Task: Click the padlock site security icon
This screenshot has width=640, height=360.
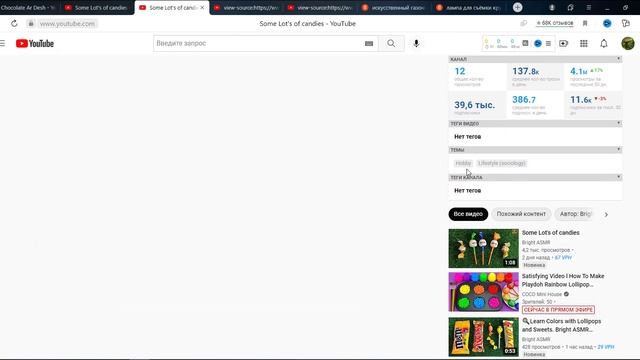Action: [31, 24]
